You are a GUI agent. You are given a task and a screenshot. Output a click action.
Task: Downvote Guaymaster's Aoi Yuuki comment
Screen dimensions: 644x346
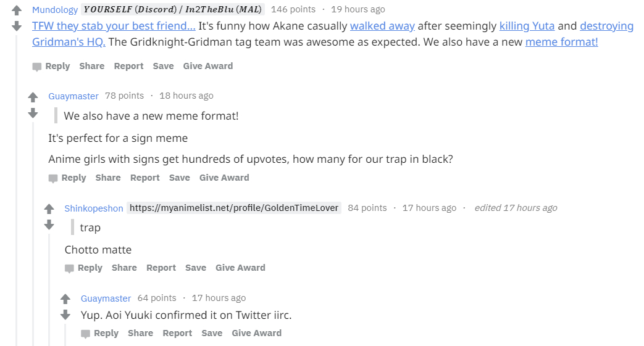pyautogui.click(x=65, y=315)
